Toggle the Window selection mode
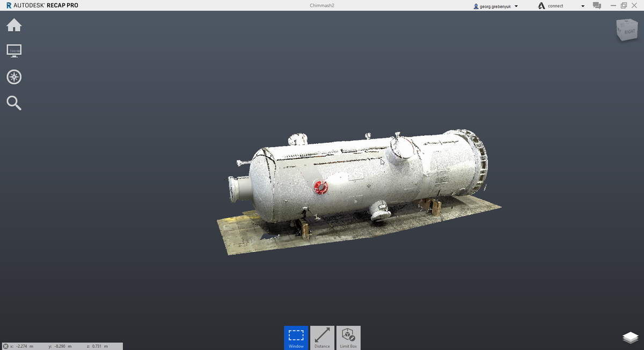Image resolution: width=644 pixels, height=350 pixels. click(x=296, y=337)
